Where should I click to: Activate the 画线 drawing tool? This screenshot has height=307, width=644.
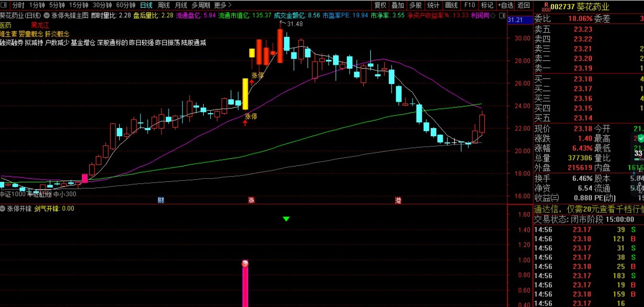tap(451, 5)
